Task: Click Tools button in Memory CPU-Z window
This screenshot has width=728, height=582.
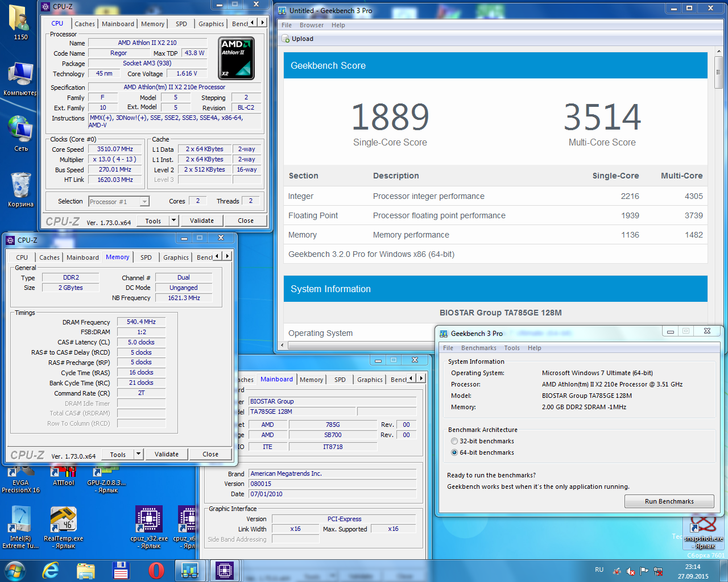Action: tap(118, 454)
